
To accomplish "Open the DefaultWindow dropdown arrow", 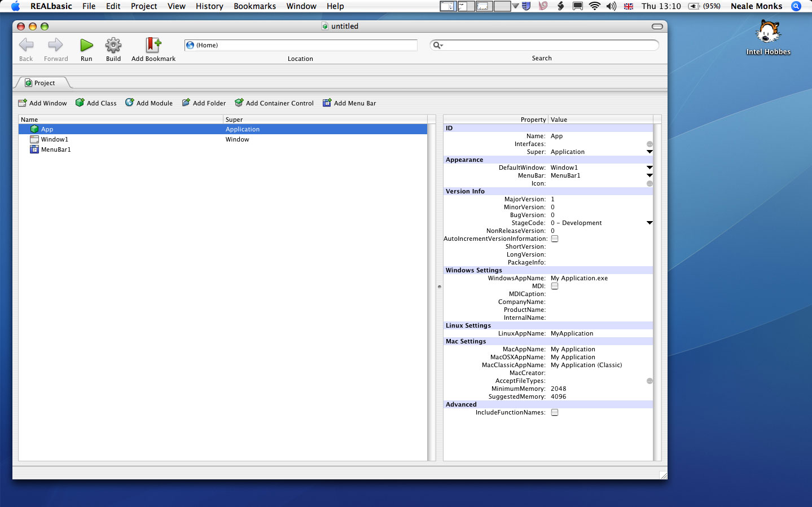I will (649, 167).
